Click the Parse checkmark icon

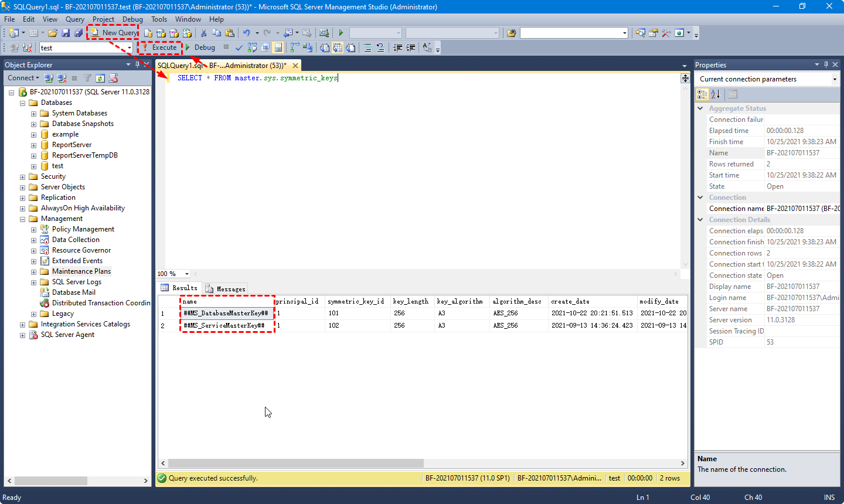(x=239, y=47)
